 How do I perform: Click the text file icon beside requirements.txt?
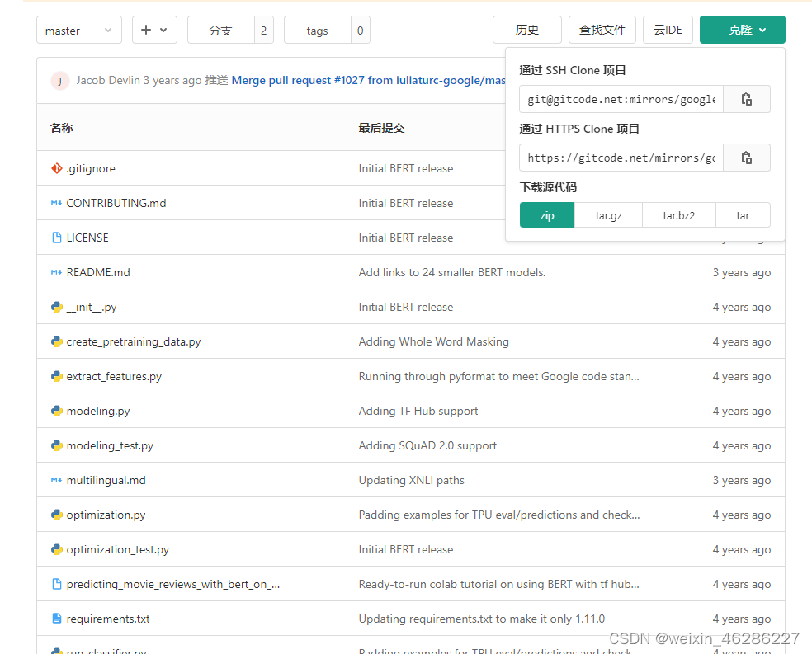pos(55,619)
